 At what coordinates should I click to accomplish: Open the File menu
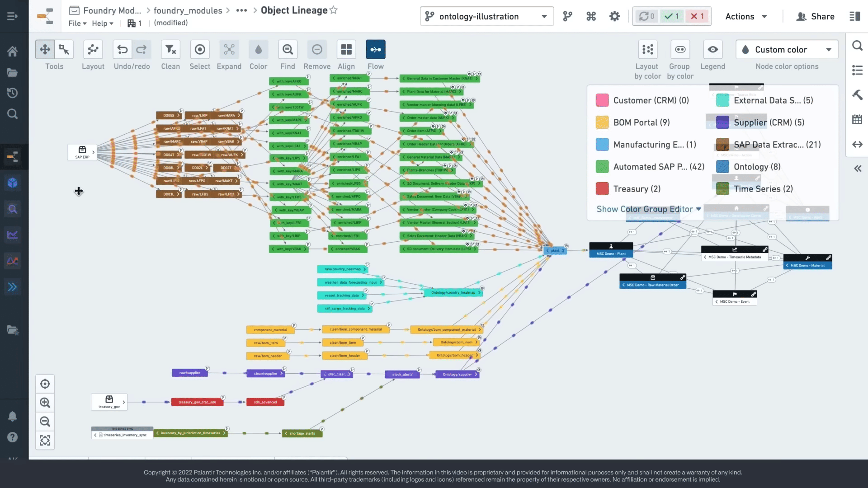click(77, 23)
